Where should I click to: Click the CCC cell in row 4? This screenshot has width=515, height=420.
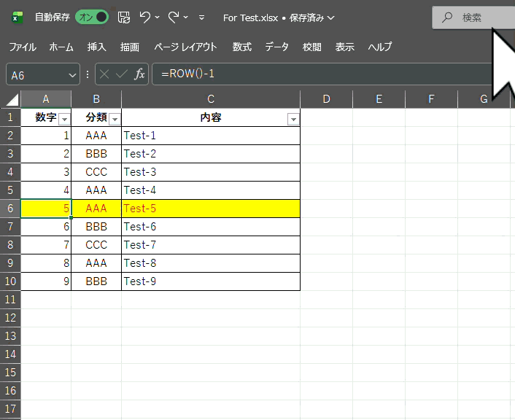(96, 172)
